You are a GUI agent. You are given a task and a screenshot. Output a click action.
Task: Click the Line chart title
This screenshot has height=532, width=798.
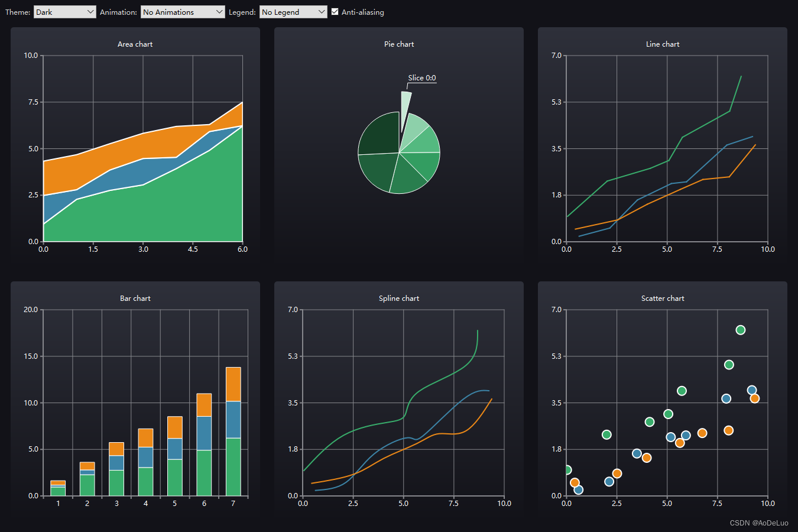tap(663, 44)
